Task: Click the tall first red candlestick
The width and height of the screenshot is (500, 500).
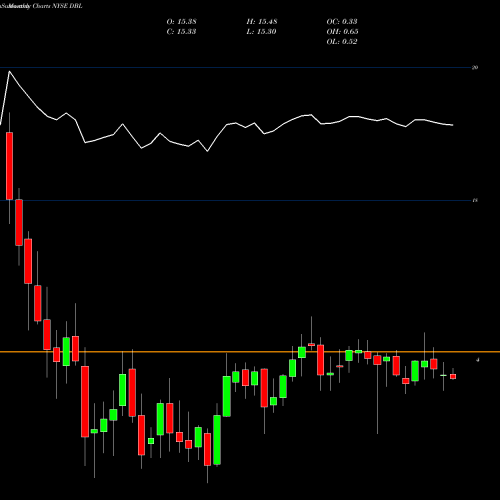Action: coord(9,166)
